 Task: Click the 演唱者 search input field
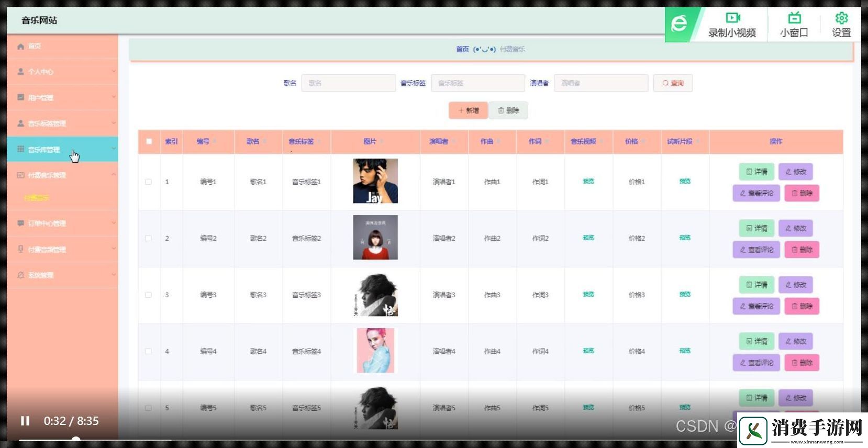coord(601,83)
